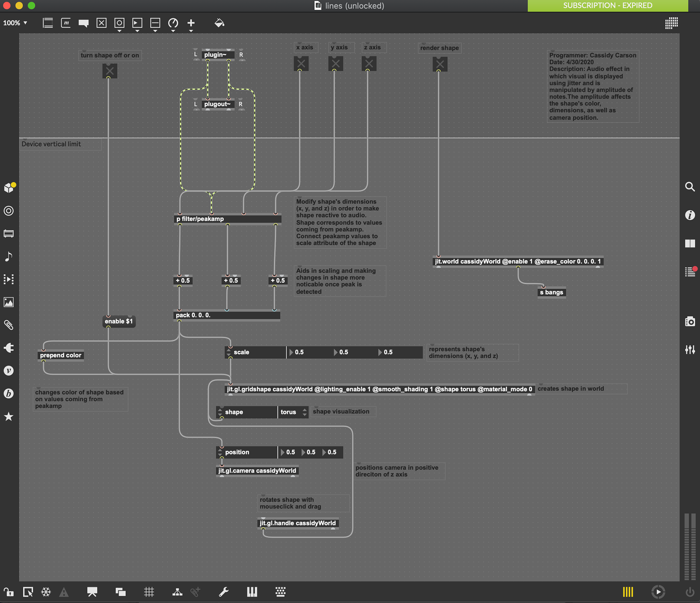Open the paint bucket format palette
The height and width of the screenshot is (603, 700).
219,23
